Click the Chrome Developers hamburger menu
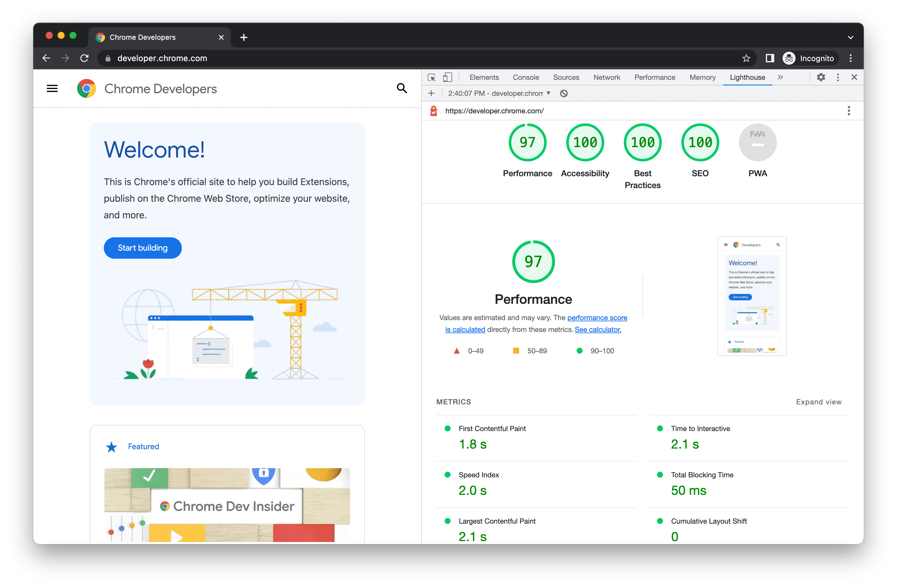Screen dimensions: 897x588 (53, 89)
